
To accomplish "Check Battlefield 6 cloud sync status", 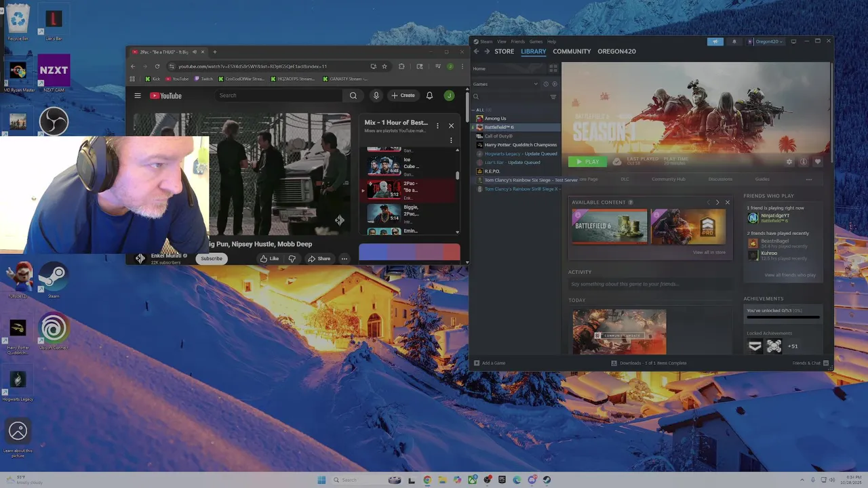I will pyautogui.click(x=616, y=161).
